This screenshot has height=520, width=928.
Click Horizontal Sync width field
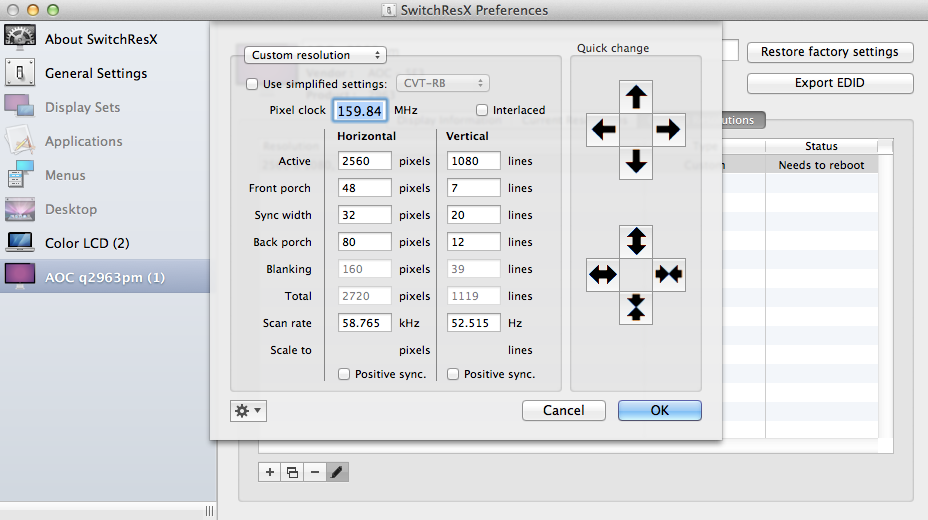click(x=365, y=215)
